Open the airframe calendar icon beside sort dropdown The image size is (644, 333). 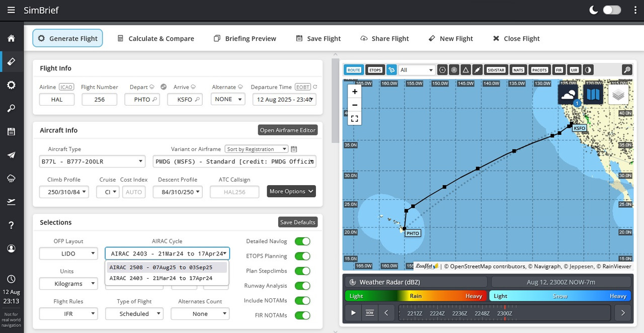tap(294, 149)
